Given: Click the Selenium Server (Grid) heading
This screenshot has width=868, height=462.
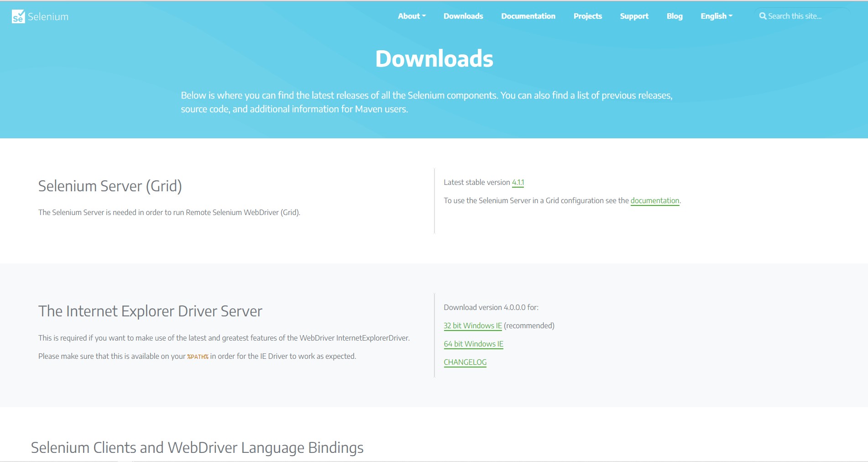Looking at the screenshot, I should 110,186.
